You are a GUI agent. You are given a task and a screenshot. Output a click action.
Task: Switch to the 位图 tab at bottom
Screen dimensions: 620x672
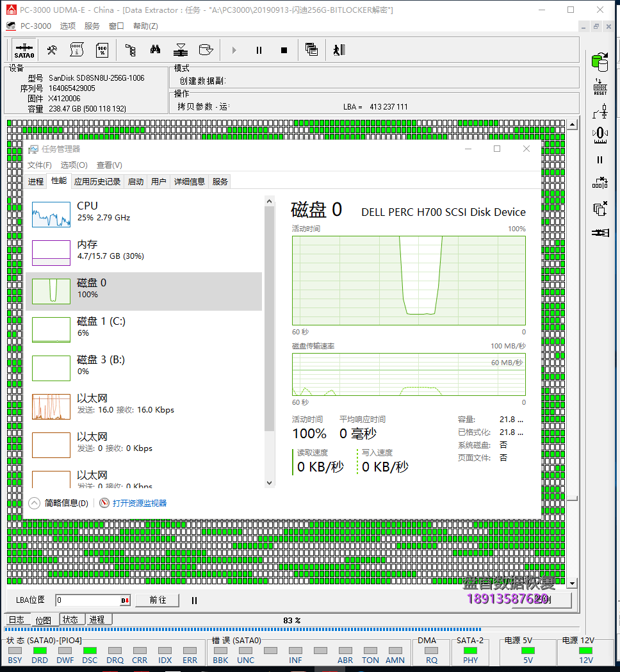tap(44, 620)
